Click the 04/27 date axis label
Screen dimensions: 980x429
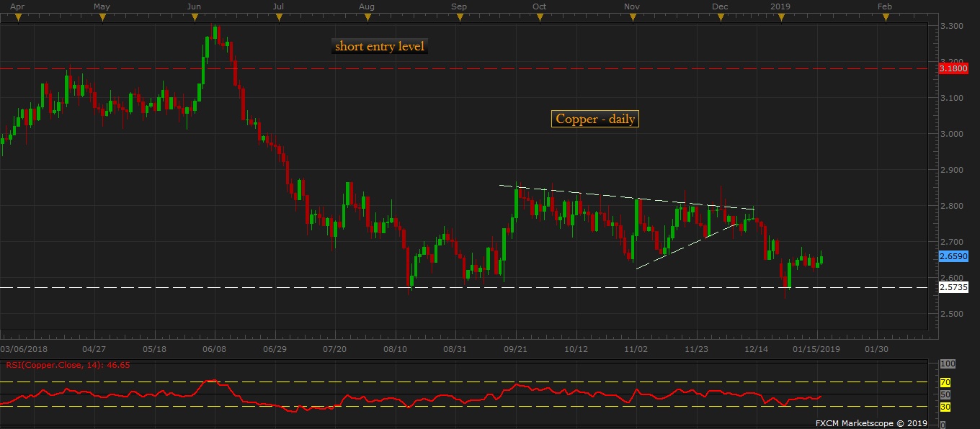click(94, 348)
